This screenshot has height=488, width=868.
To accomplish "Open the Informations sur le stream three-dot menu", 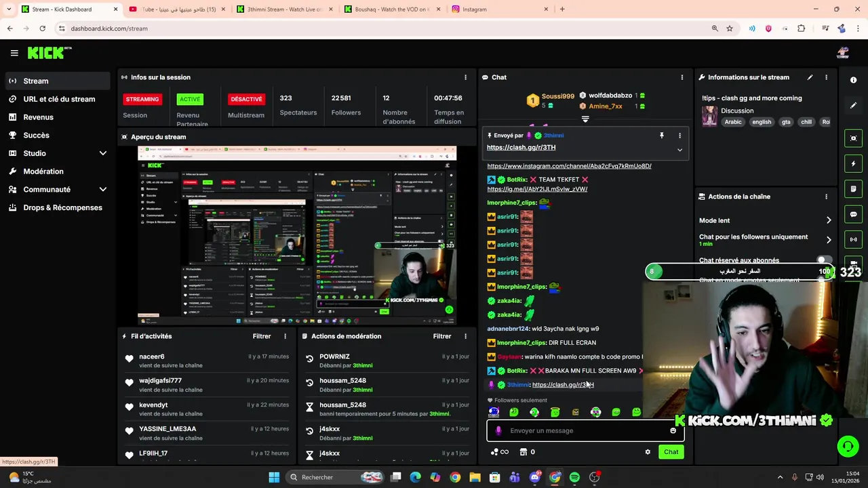I will pyautogui.click(x=826, y=77).
